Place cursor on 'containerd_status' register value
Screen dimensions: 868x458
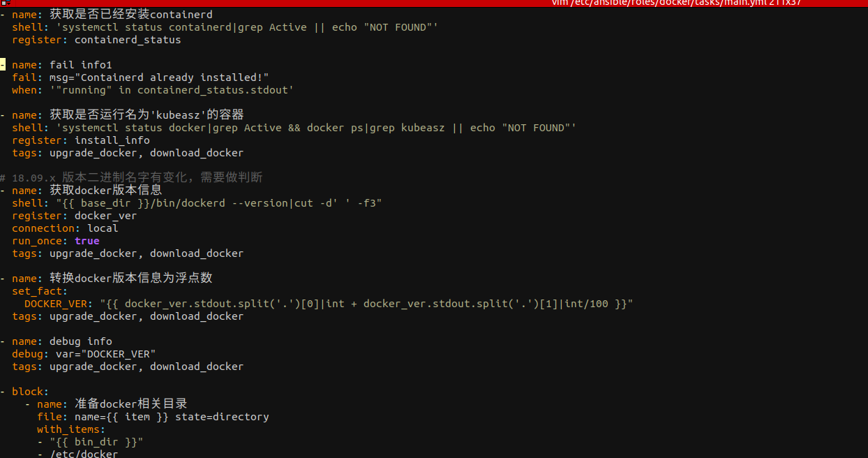point(128,40)
